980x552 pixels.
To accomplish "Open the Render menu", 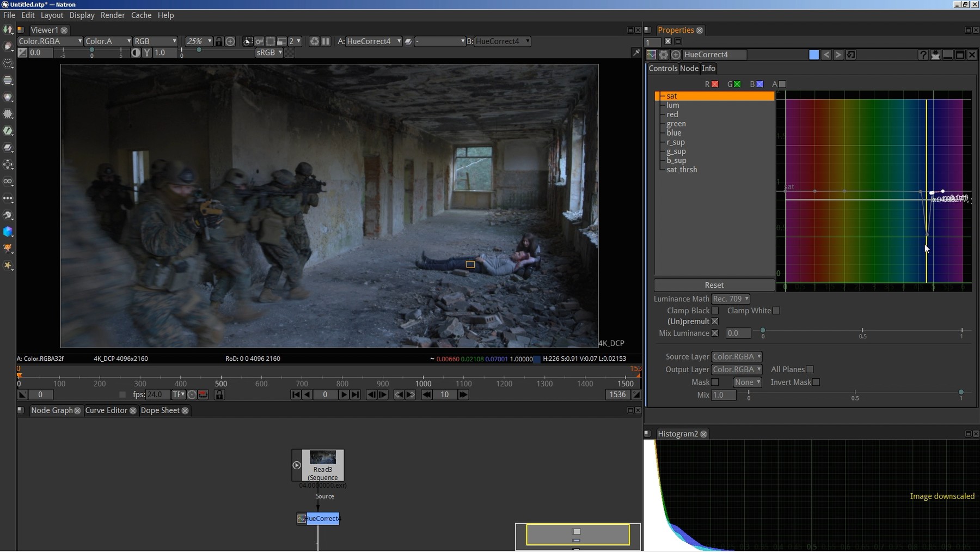I will (x=113, y=15).
